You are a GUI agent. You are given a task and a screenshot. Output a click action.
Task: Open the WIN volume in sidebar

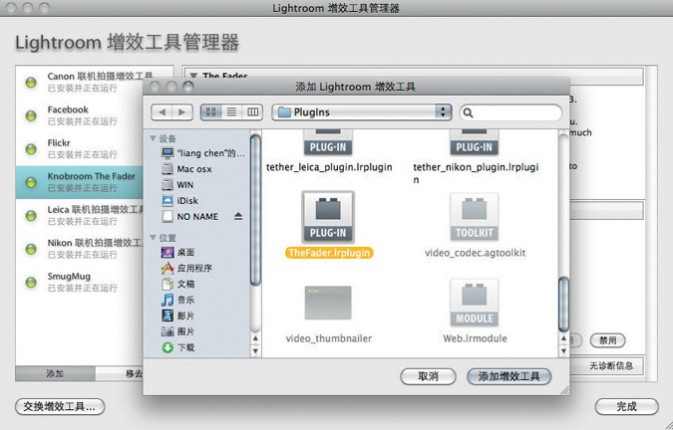click(x=177, y=185)
